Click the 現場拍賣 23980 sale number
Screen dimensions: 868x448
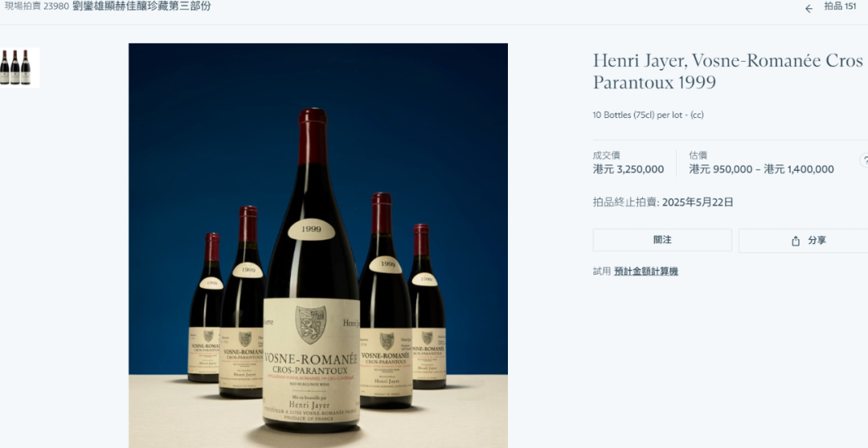[36, 6]
